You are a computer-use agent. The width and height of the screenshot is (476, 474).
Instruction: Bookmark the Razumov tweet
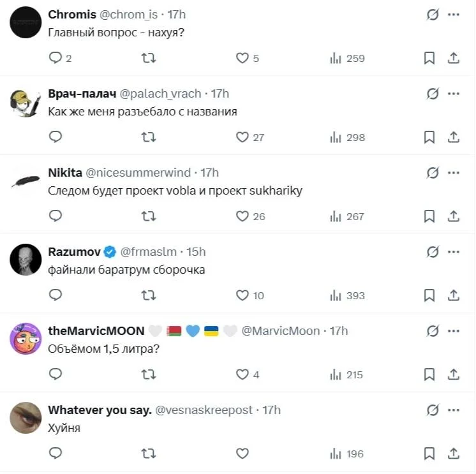[429, 295]
